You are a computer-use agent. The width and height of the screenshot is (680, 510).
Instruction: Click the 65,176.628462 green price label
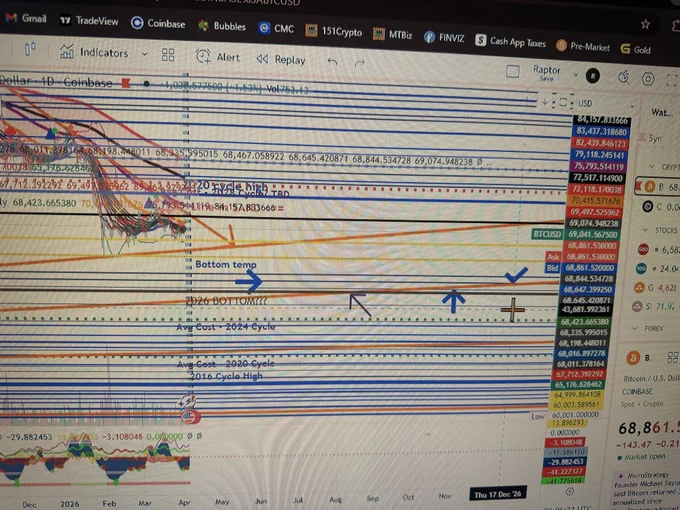(579, 384)
